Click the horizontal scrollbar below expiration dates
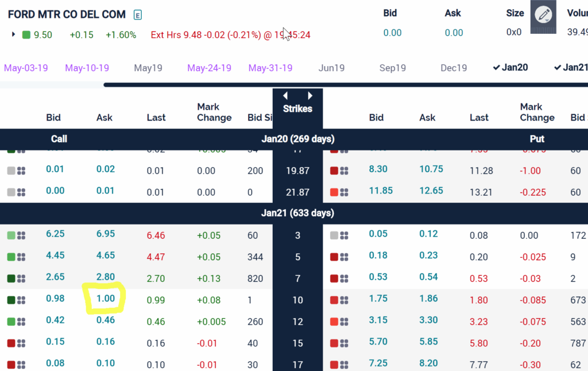This screenshot has width=588, height=371. point(345,85)
